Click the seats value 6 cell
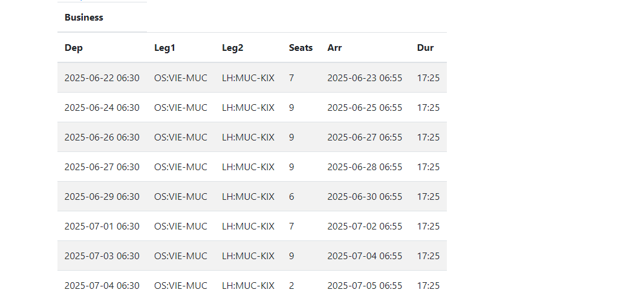The height and width of the screenshot is (304, 644). coord(291,197)
